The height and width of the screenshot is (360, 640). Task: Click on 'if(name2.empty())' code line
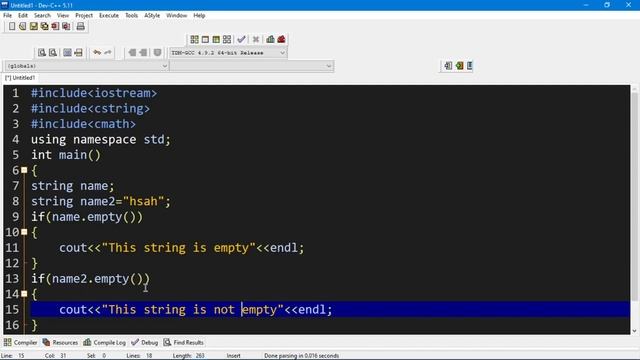[91, 279]
